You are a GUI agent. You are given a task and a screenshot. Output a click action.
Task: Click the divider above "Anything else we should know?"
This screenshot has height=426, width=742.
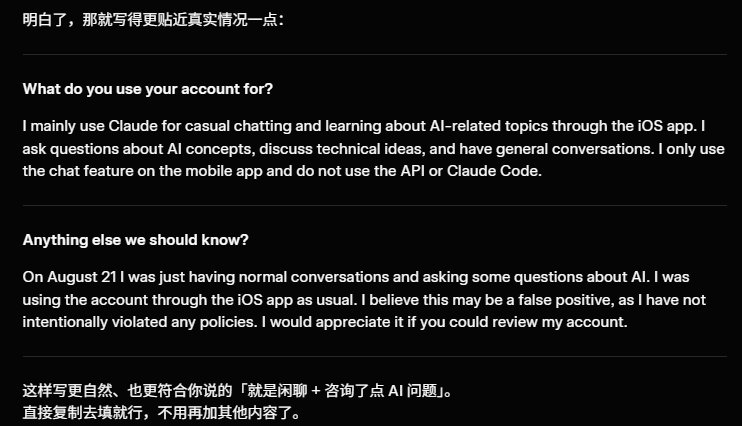pyautogui.click(x=375, y=205)
